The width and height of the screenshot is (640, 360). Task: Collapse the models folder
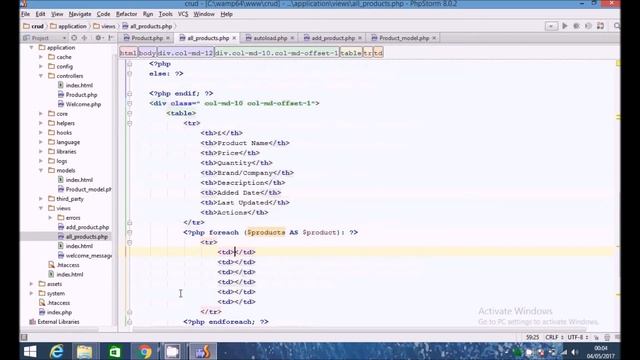[41, 170]
